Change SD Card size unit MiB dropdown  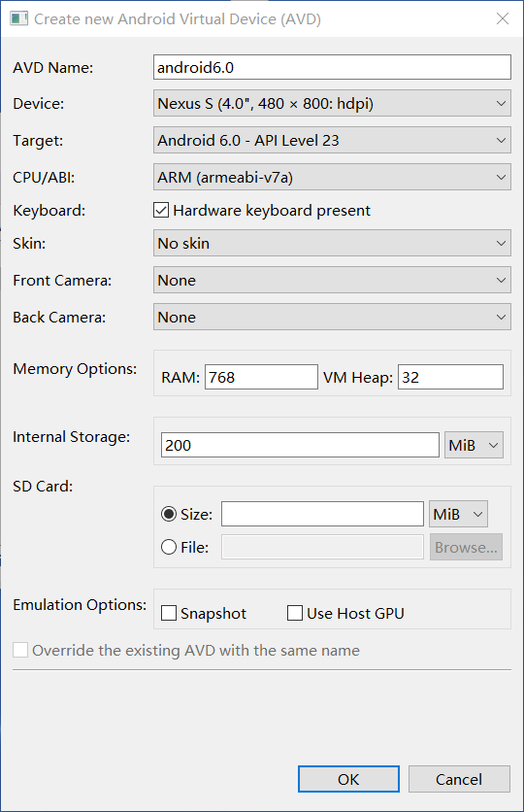tap(458, 514)
